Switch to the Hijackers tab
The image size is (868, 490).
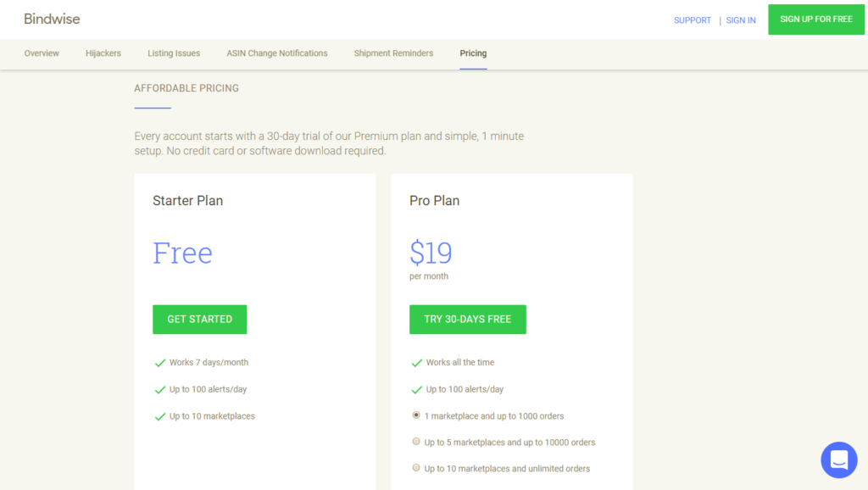click(x=103, y=53)
